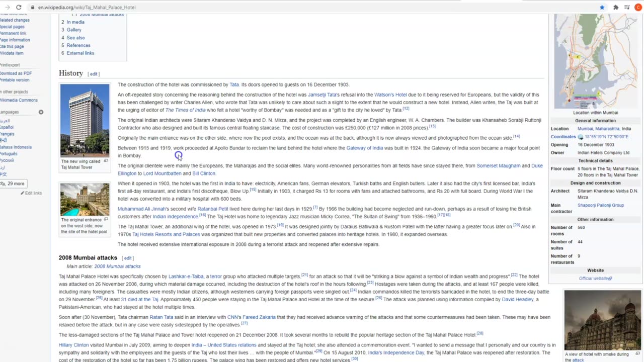The image size is (644, 362).
Task: Open The Times of India link
Action: [186, 110]
